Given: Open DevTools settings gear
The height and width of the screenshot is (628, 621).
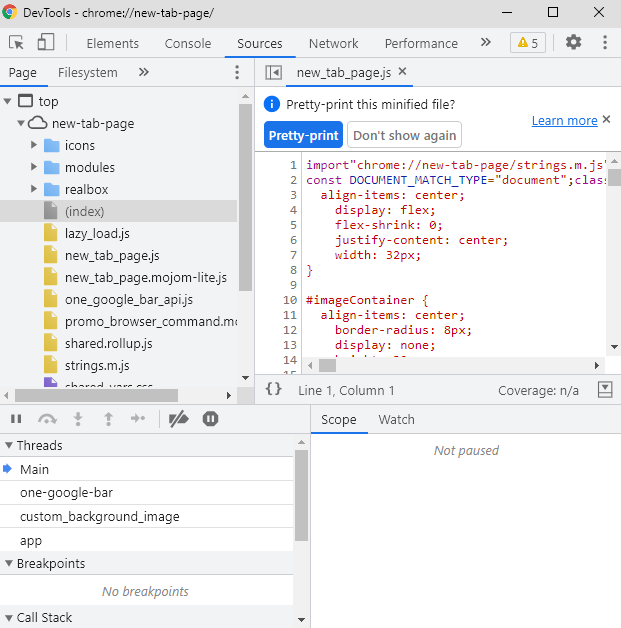Looking at the screenshot, I should pos(573,42).
